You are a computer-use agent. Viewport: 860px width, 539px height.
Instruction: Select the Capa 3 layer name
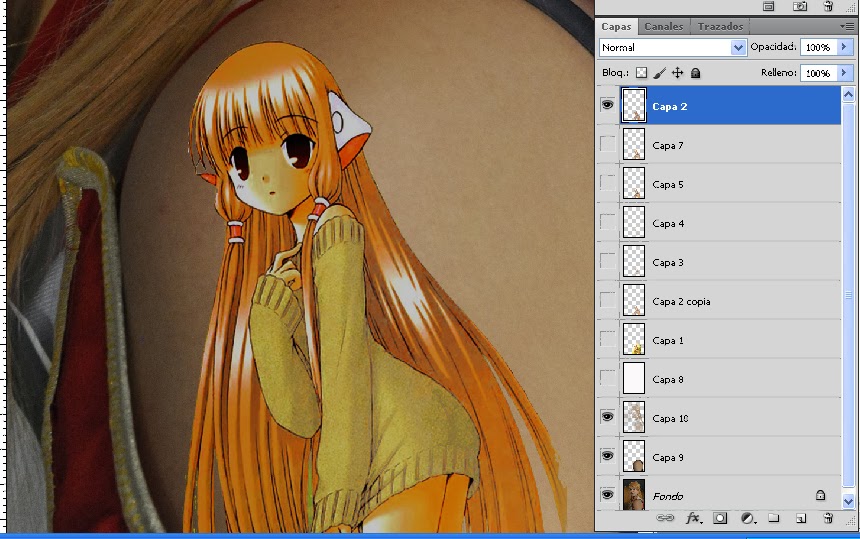click(667, 262)
